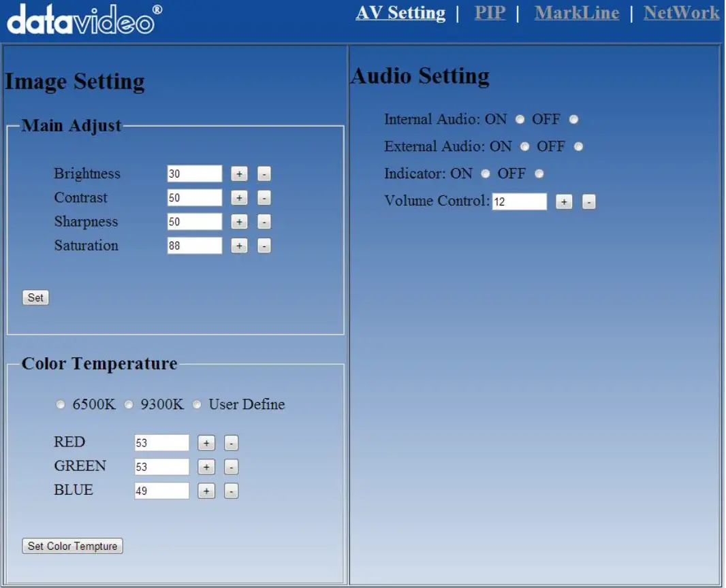Click the Saturation value field
726x588 pixels.
pyautogui.click(x=195, y=246)
